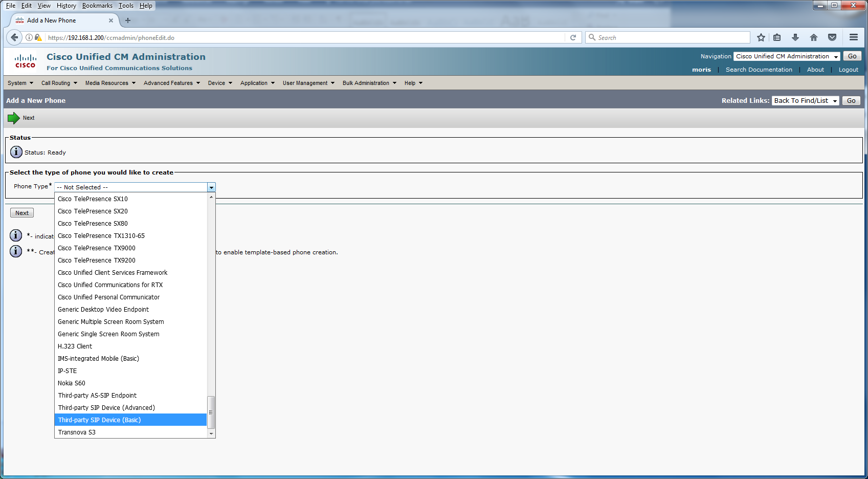
Task: Select Generic Desktop Video Endpoint
Action: (x=130, y=309)
